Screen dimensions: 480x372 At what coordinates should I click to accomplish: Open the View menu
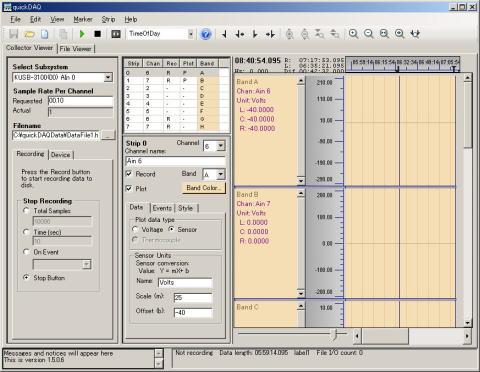pos(57,19)
